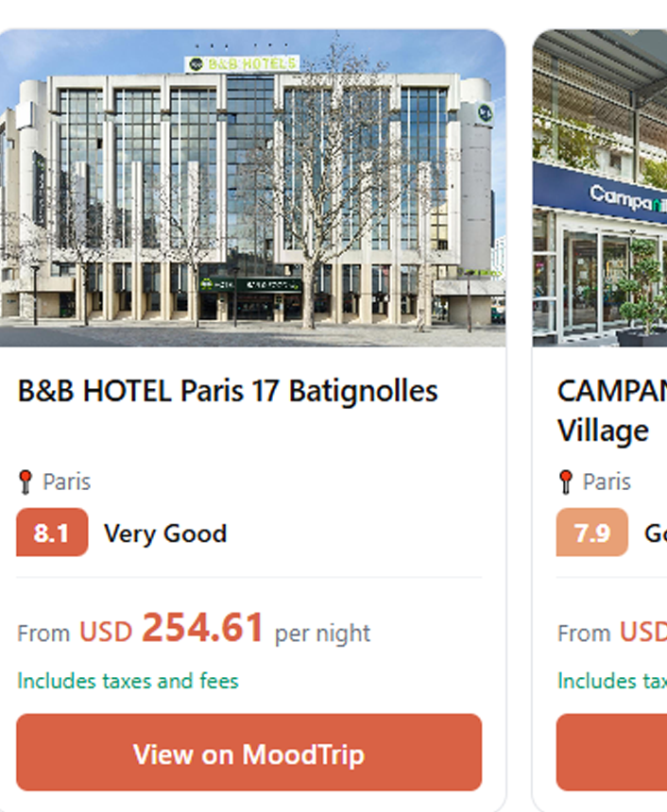Image resolution: width=667 pixels, height=812 pixels.
Task: Click the green taxes note in the Campanile card
Action: pyautogui.click(x=612, y=681)
